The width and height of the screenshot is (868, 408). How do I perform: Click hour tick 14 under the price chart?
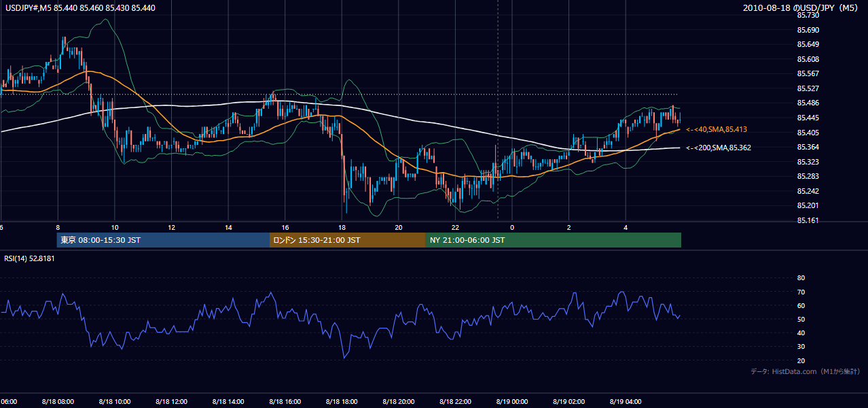pos(228,227)
